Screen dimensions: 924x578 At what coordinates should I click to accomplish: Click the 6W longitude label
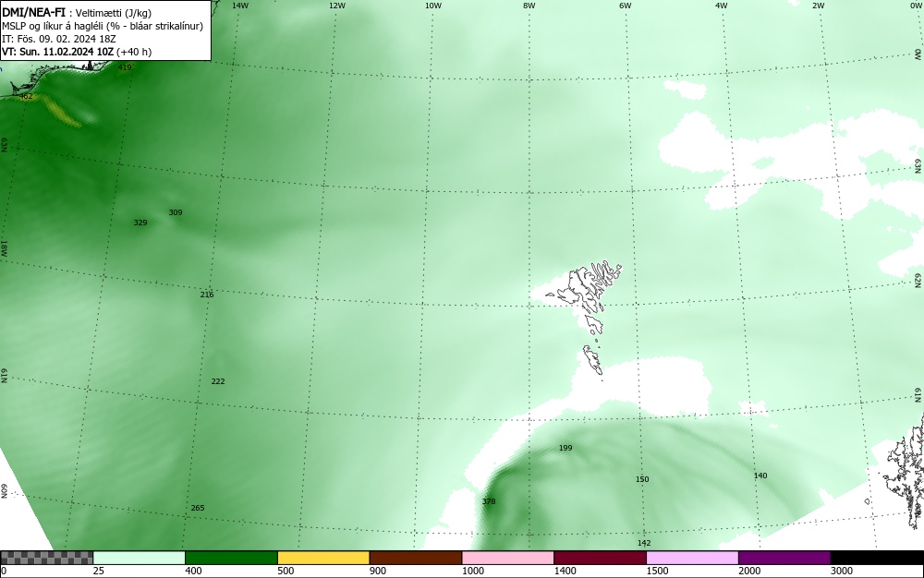(626, 6)
